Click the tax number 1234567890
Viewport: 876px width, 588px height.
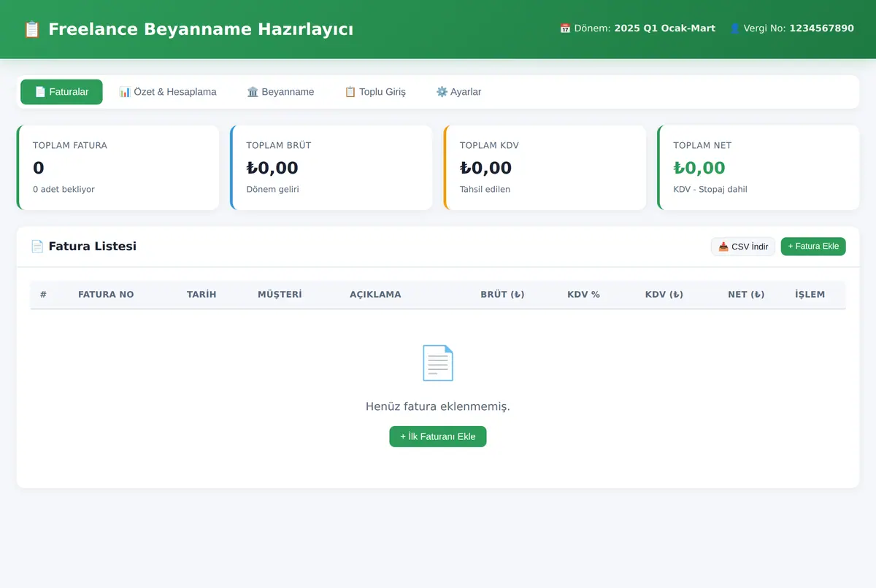[821, 28]
